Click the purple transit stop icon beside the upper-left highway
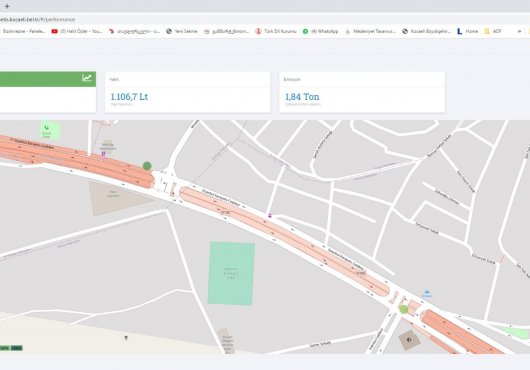 point(103,154)
